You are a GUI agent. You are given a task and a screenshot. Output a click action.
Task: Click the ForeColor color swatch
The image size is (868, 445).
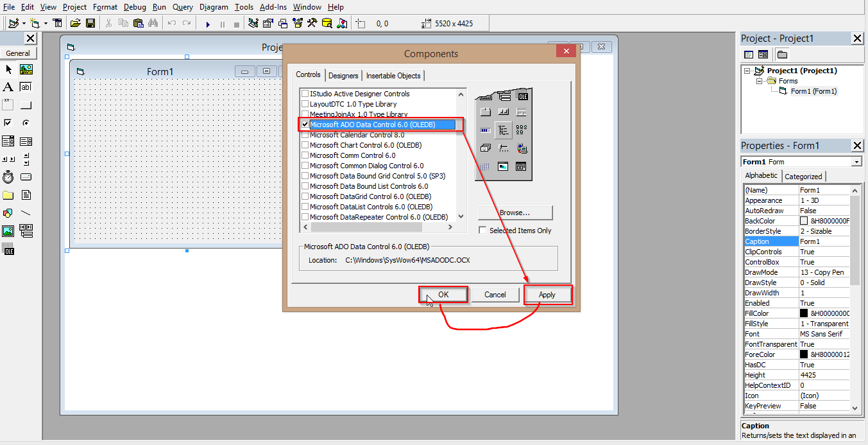click(804, 354)
